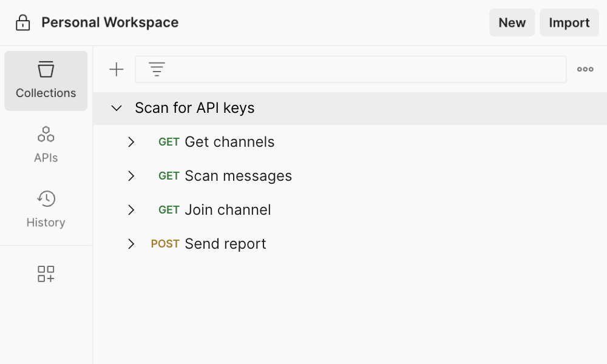Image resolution: width=607 pixels, height=364 pixels.
Task: Open the more actions three-dot icon
Action: (x=585, y=69)
